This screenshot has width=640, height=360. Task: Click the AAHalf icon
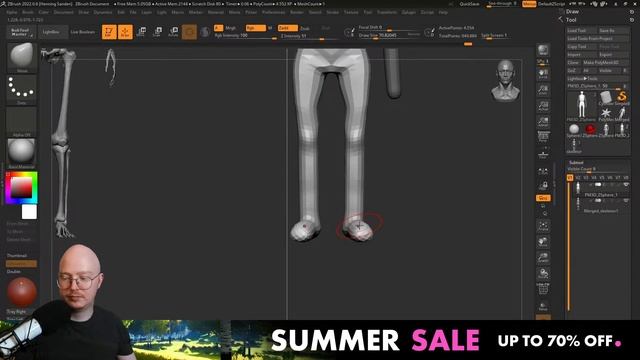coord(543,121)
